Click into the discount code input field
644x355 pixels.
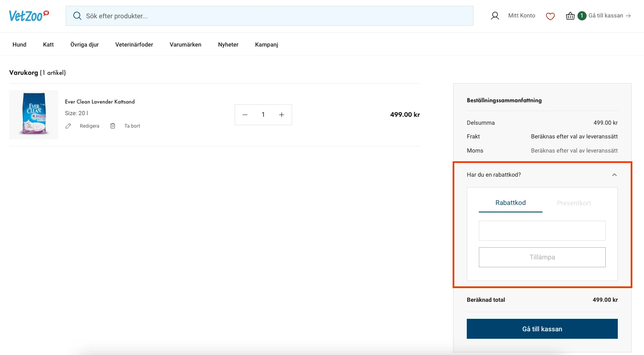tap(542, 231)
